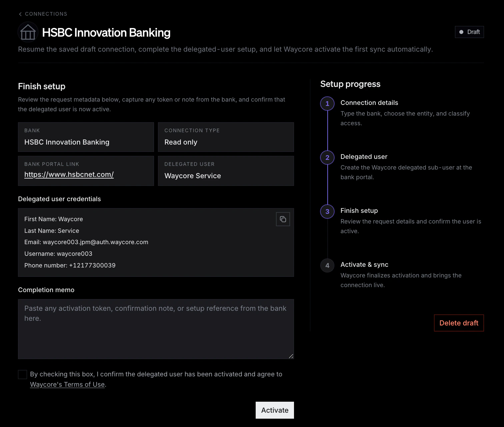This screenshot has height=427, width=504.
Task: Click the Read only connection type value
Action: tap(181, 142)
